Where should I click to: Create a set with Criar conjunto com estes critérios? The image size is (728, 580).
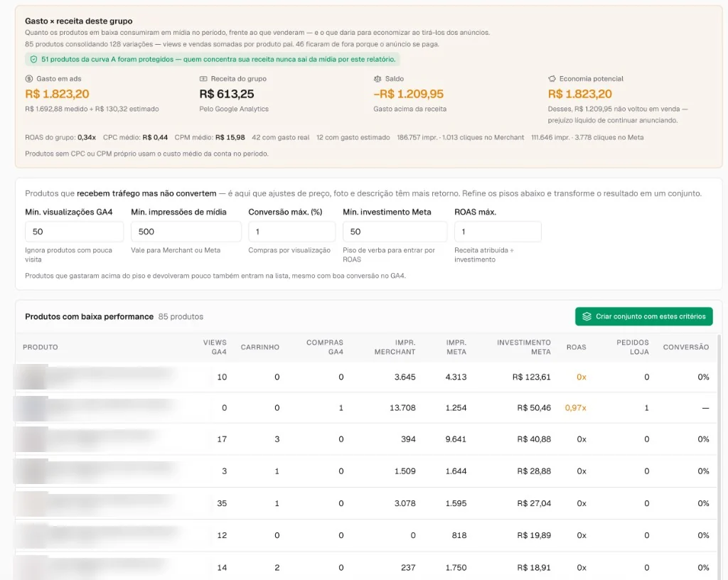point(643,316)
